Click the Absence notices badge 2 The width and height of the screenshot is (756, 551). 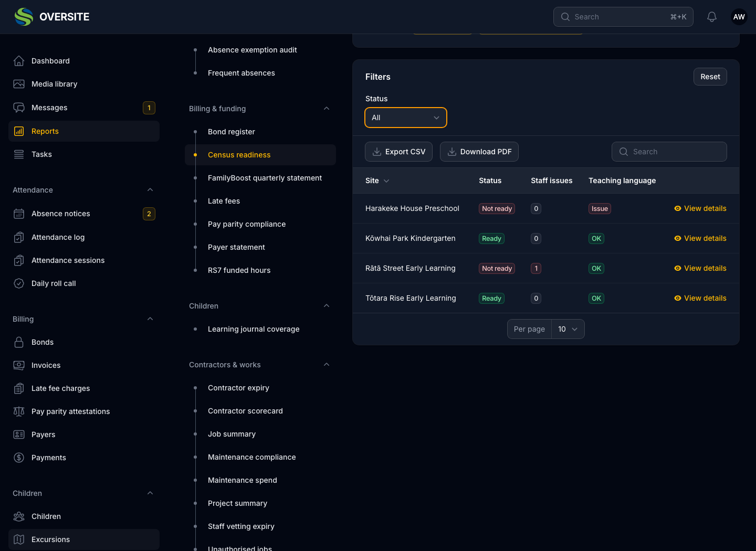[149, 214]
